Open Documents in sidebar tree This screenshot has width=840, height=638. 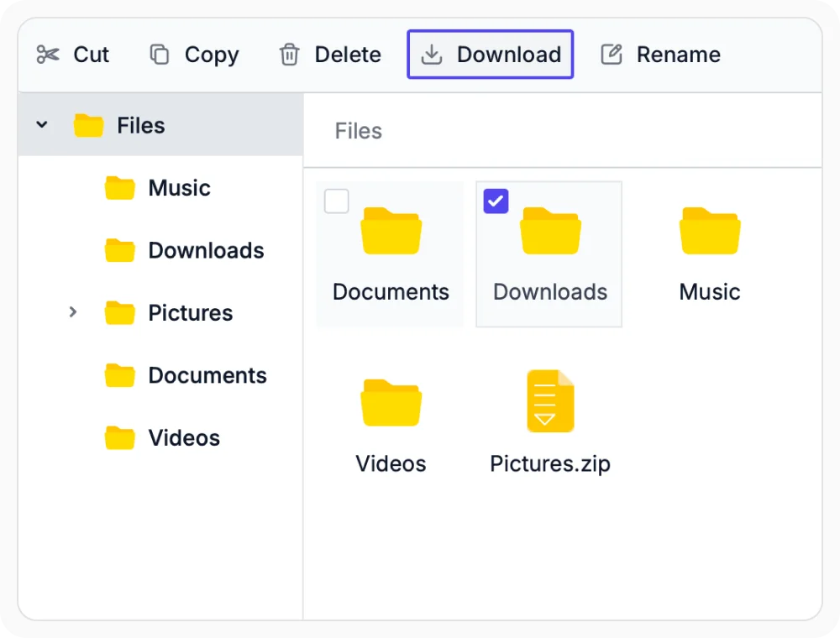coord(207,376)
